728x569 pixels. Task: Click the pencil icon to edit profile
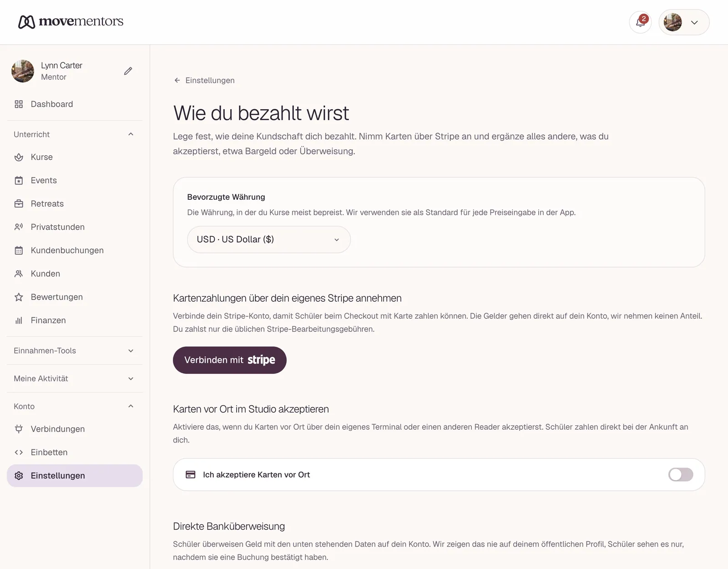point(128,71)
